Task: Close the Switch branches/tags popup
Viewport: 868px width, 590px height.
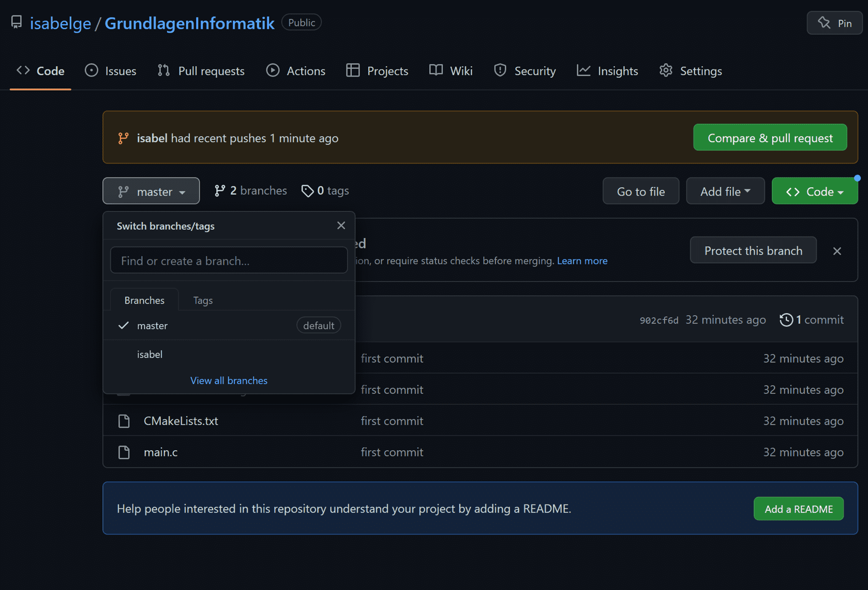Action: (341, 226)
